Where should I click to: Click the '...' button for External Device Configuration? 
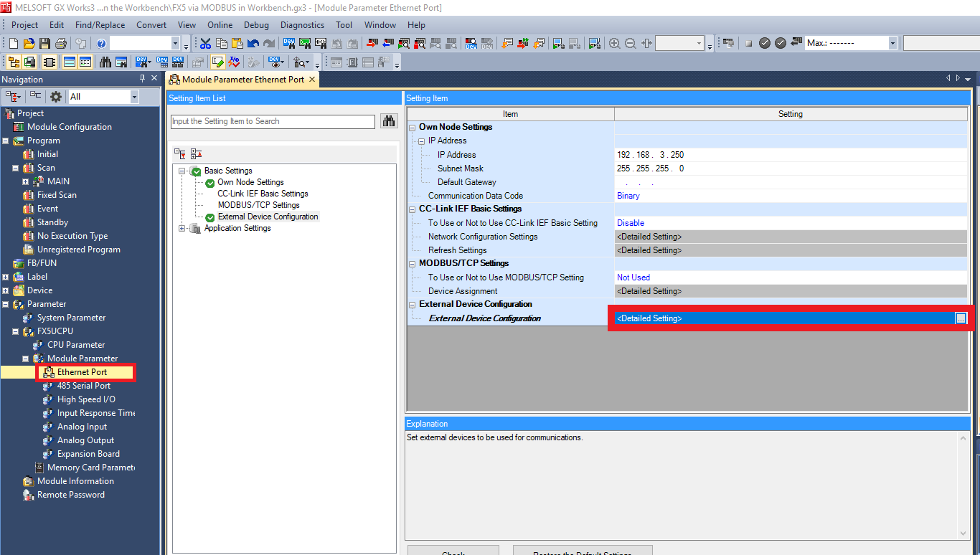[961, 318]
